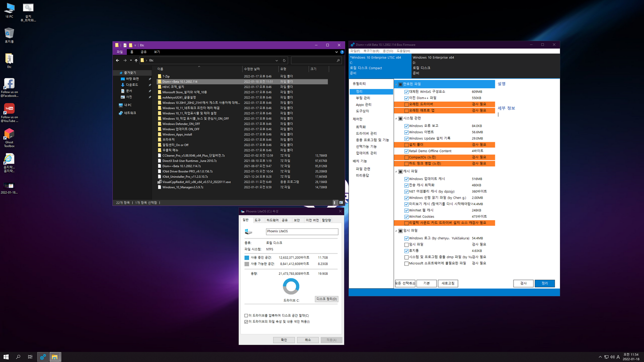The height and width of the screenshot is (362, 644).
Task: Collapse the 캐시 파일 group
Action: click(x=396, y=171)
